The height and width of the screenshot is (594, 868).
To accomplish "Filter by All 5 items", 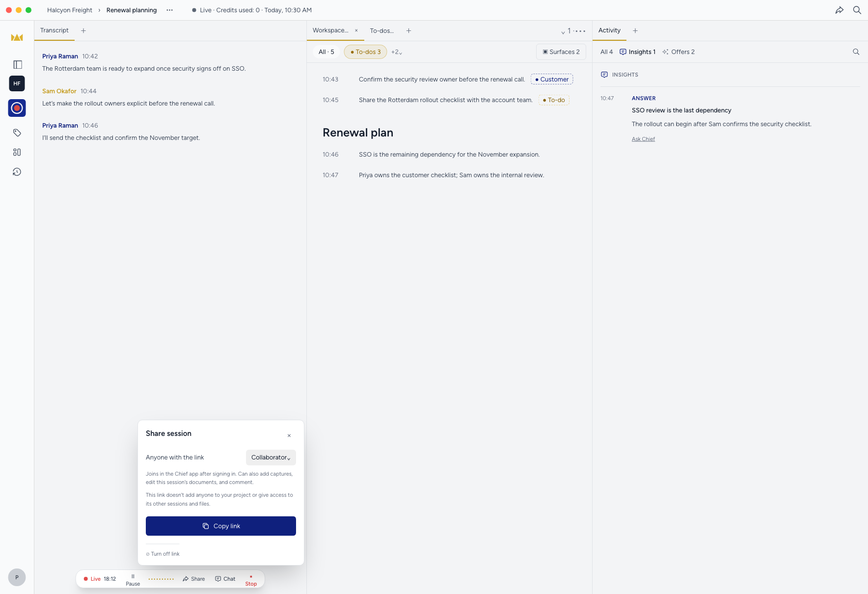I will pos(326,52).
